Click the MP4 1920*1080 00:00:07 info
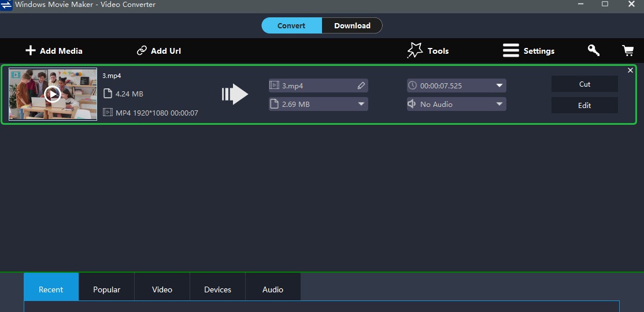644x312 pixels. (157, 113)
